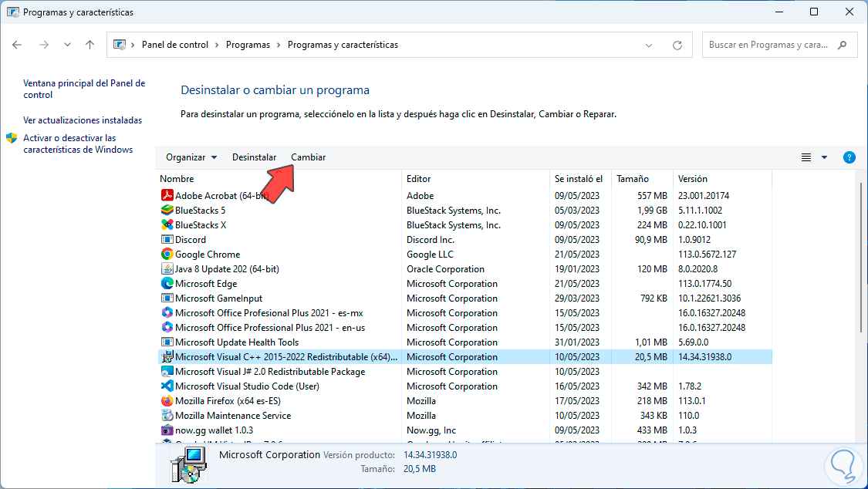Click the BlueStacks 5 icon

click(167, 211)
